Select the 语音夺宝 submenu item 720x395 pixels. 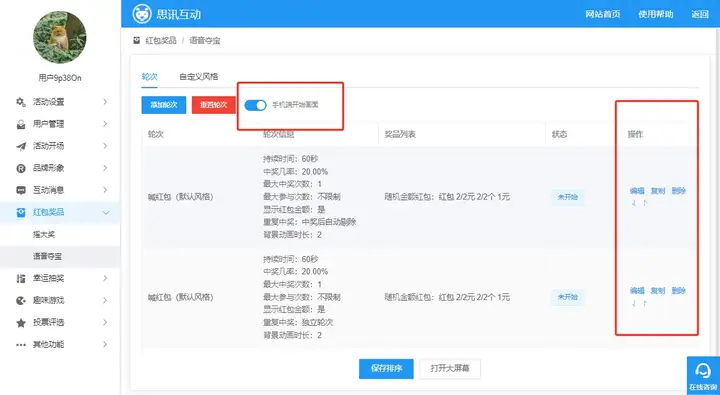pos(47,256)
